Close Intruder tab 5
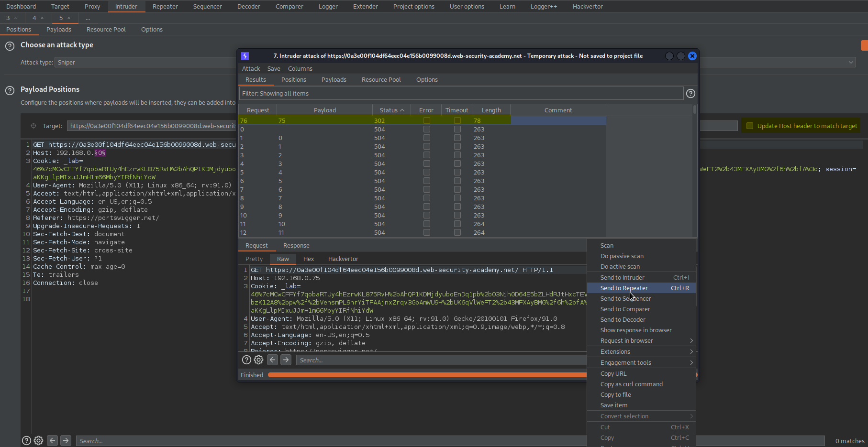 pyautogui.click(x=68, y=18)
